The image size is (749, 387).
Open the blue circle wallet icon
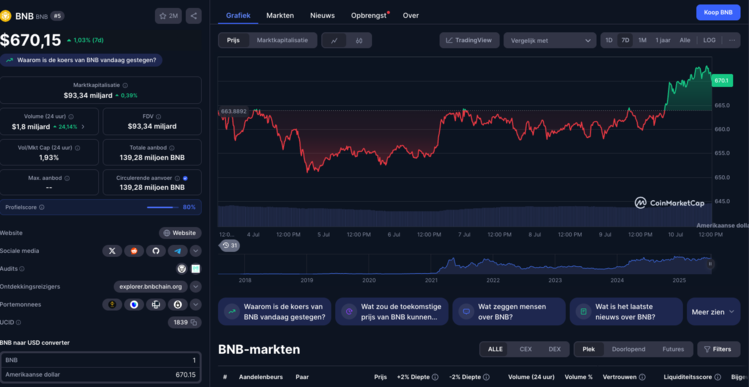tap(134, 304)
